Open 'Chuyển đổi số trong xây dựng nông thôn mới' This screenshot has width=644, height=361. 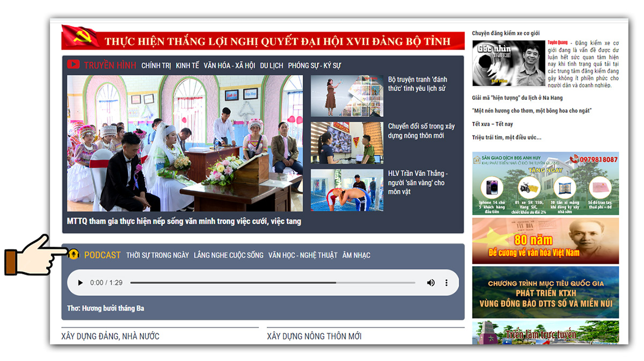click(421, 131)
